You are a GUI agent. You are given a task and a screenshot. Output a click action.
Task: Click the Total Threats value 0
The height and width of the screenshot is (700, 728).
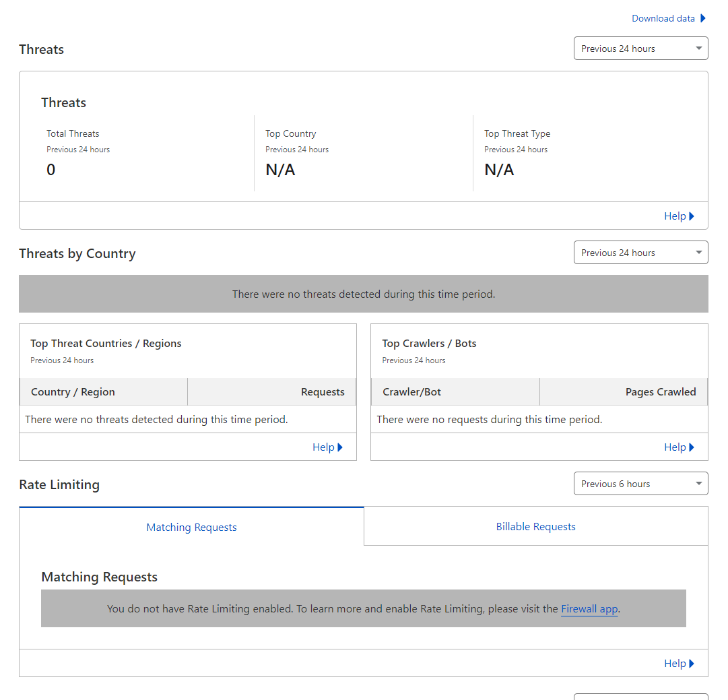click(51, 170)
